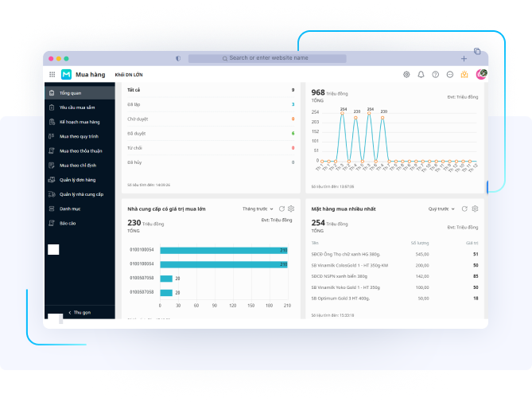
Task: Expand the Quý trước period dropdown
Action: point(442,209)
